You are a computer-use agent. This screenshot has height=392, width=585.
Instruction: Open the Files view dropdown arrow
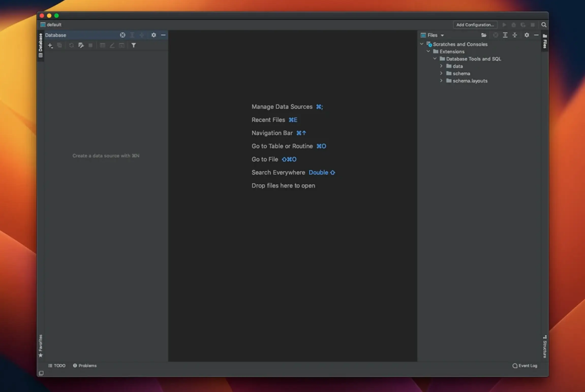coord(442,35)
